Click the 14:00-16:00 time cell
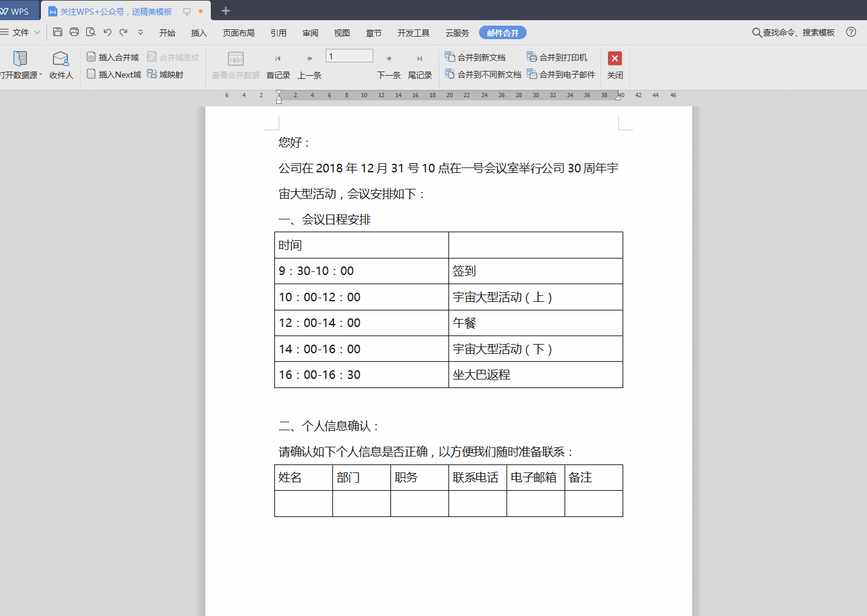 coord(362,349)
